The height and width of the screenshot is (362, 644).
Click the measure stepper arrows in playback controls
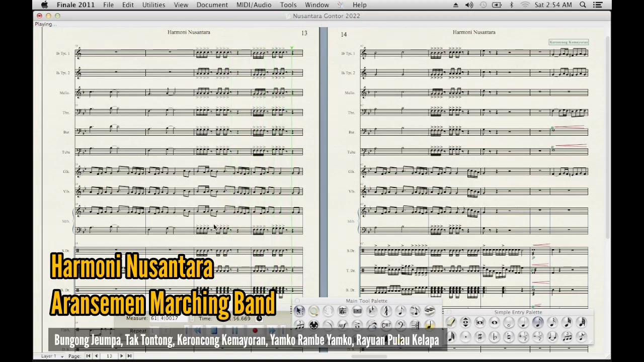tap(192, 319)
